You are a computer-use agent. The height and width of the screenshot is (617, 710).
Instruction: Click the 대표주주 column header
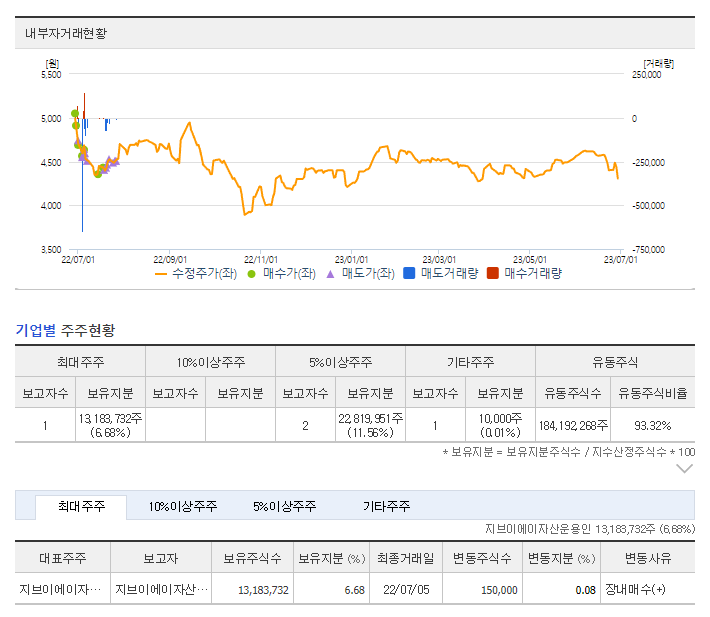(x=62, y=558)
